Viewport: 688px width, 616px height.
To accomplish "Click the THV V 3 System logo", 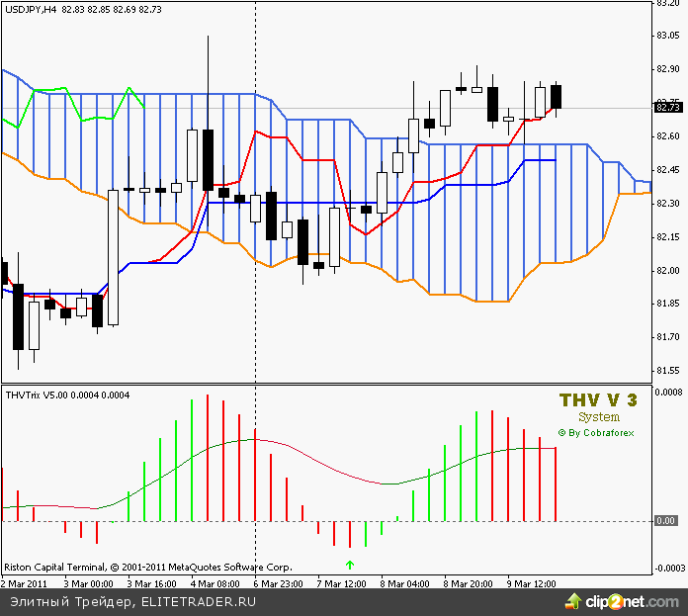I will point(598,407).
